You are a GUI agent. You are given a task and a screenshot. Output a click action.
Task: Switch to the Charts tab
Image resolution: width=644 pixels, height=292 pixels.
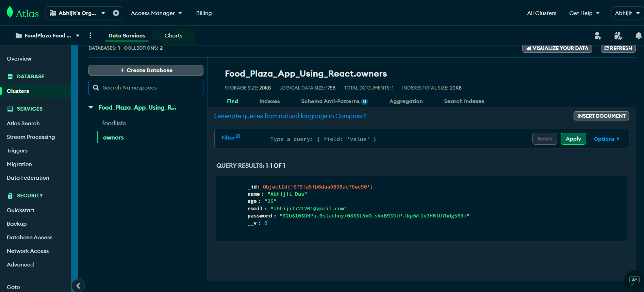(x=174, y=35)
